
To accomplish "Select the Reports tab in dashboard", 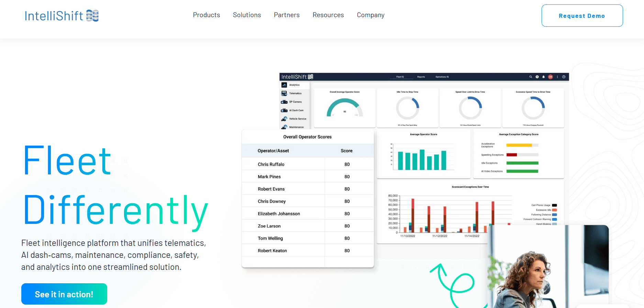I will [421, 77].
